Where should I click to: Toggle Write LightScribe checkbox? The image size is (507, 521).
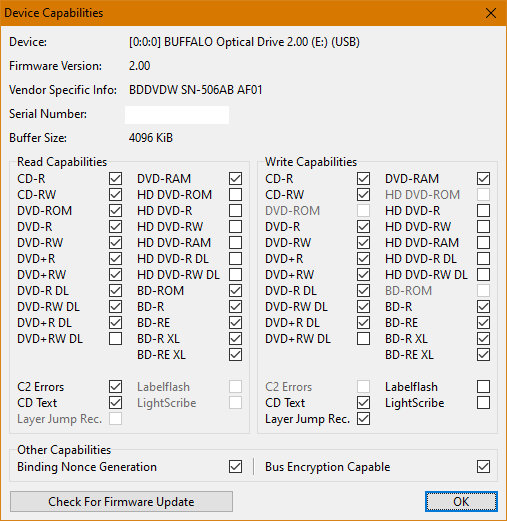coord(483,403)
